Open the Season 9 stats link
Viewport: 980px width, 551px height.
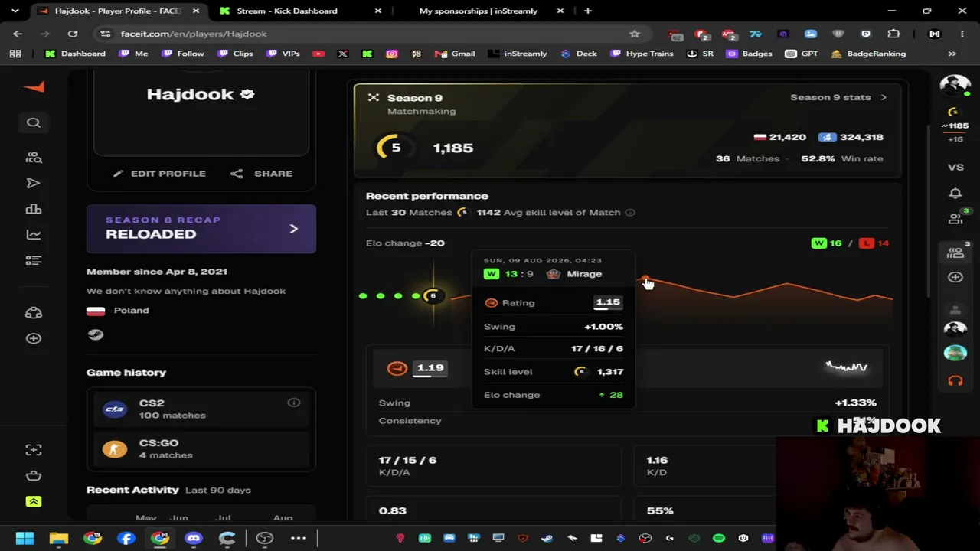tap(838, 97)
